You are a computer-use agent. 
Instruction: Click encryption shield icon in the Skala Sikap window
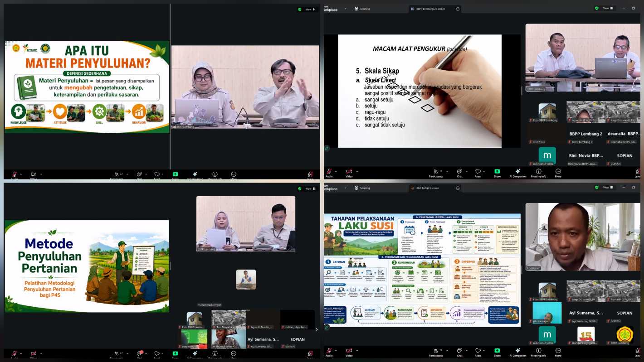[597, 8]
